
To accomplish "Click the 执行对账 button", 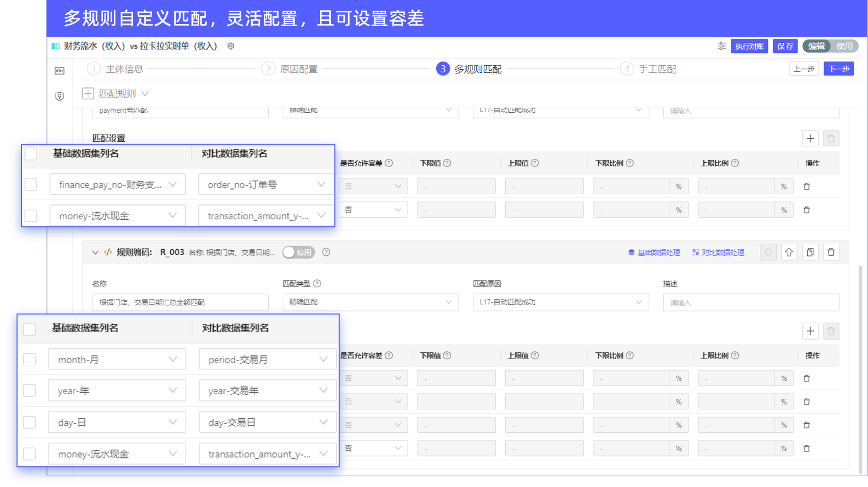I will (749, 46).
